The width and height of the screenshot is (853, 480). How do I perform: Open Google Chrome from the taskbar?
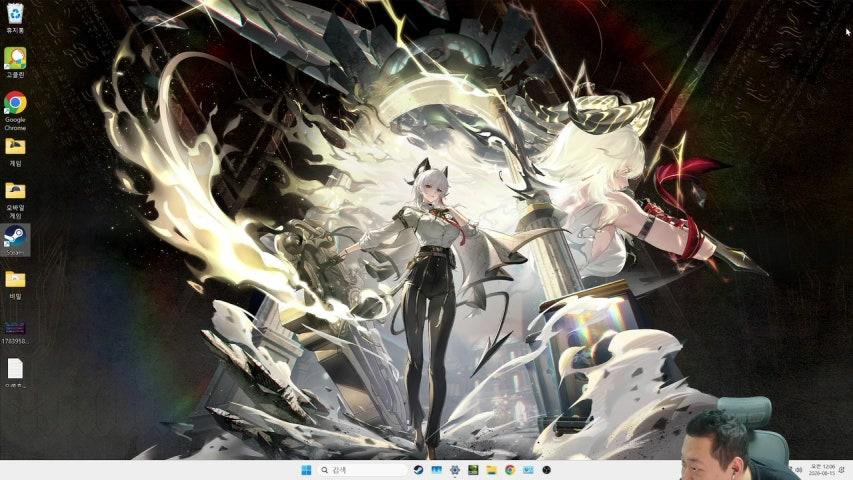510,470
